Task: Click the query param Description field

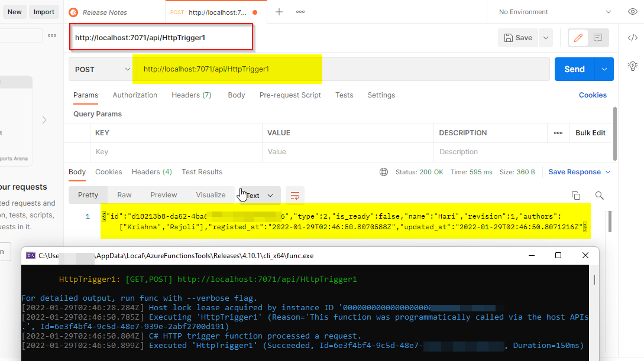Action: coord(522,152)
